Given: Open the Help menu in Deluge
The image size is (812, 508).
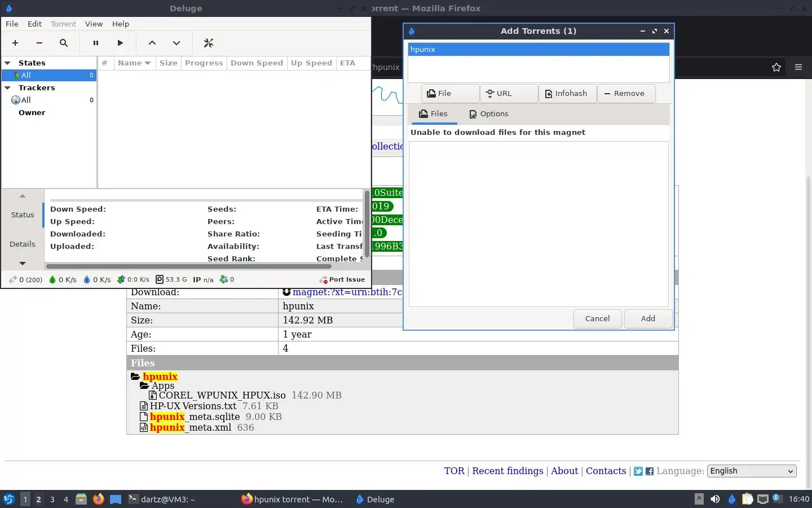Looking at the screenshot, I should click(x=121, y=24).
